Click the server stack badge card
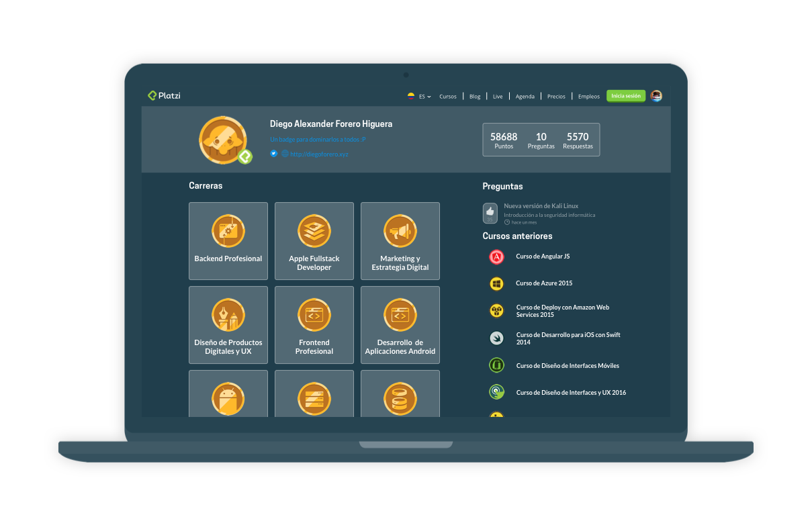This screenshot has width=812, height=519. (x=314, y=393)
